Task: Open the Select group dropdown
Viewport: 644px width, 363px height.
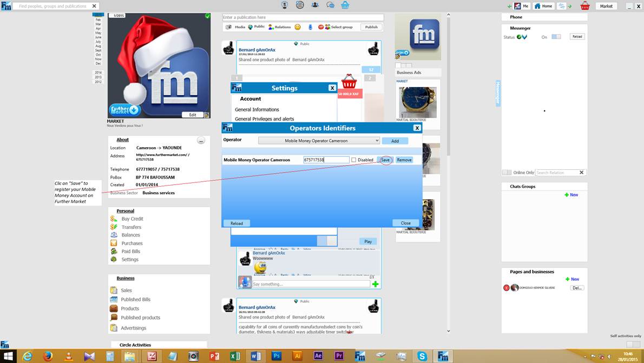Action: pos(339,27)
